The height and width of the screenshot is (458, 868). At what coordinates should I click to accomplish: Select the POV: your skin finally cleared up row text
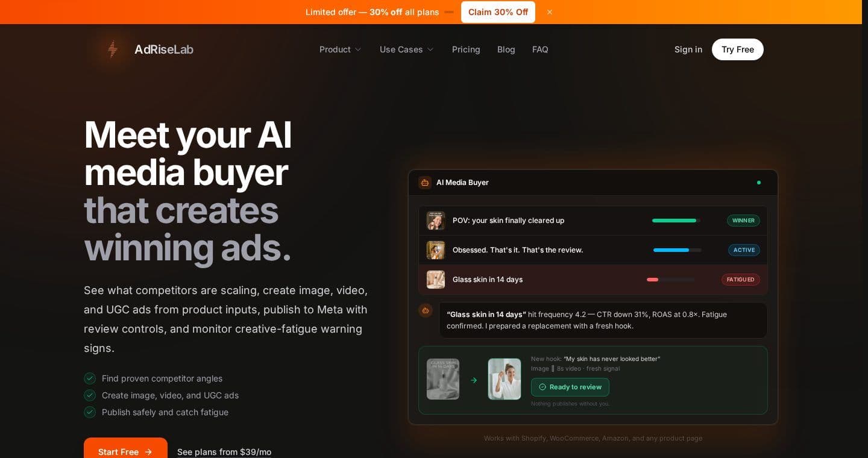click(x=509, y=221)
